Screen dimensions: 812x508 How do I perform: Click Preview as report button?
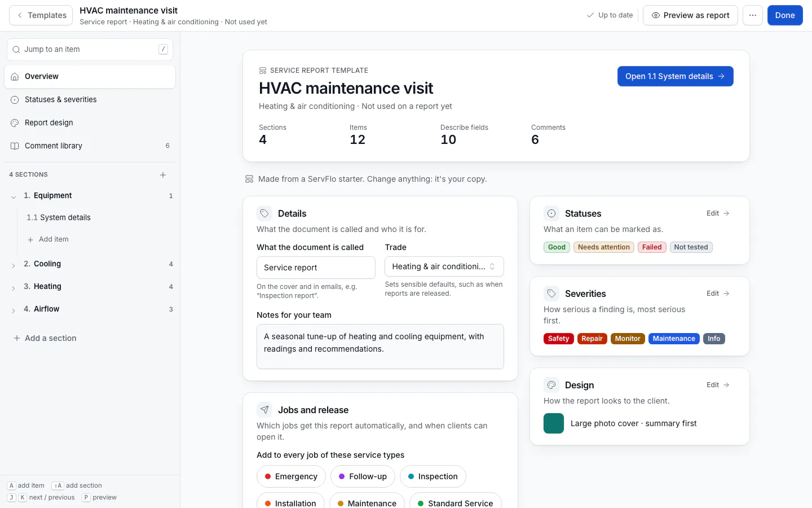690,15
